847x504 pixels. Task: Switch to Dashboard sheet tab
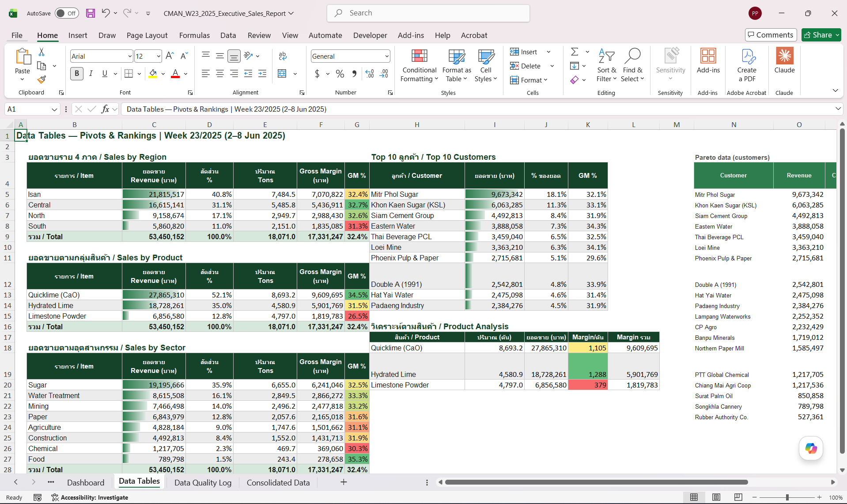click(x=86, y=482)
